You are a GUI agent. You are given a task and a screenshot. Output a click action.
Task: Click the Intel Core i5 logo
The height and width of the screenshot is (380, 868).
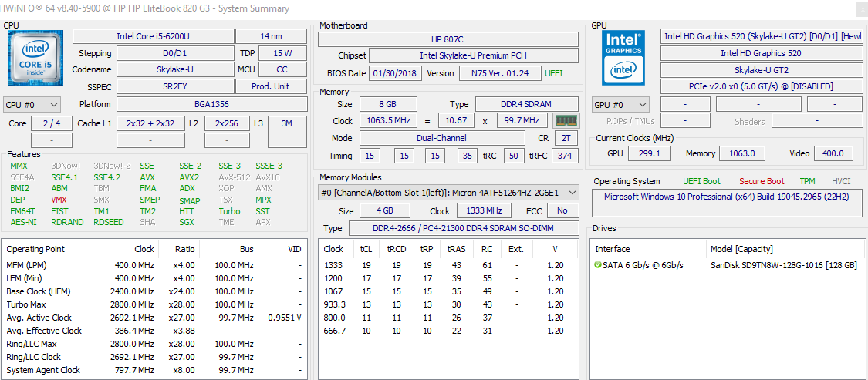pos(35,58)
